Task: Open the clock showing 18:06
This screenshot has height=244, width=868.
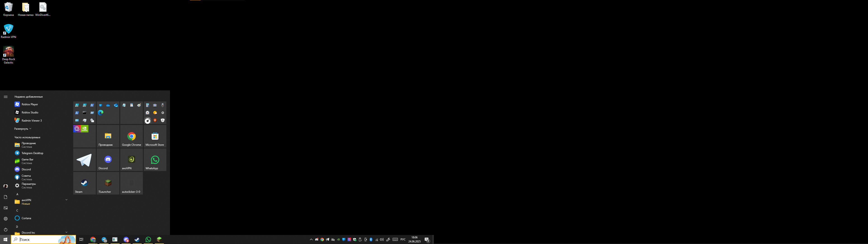Action: coord(415,240)
